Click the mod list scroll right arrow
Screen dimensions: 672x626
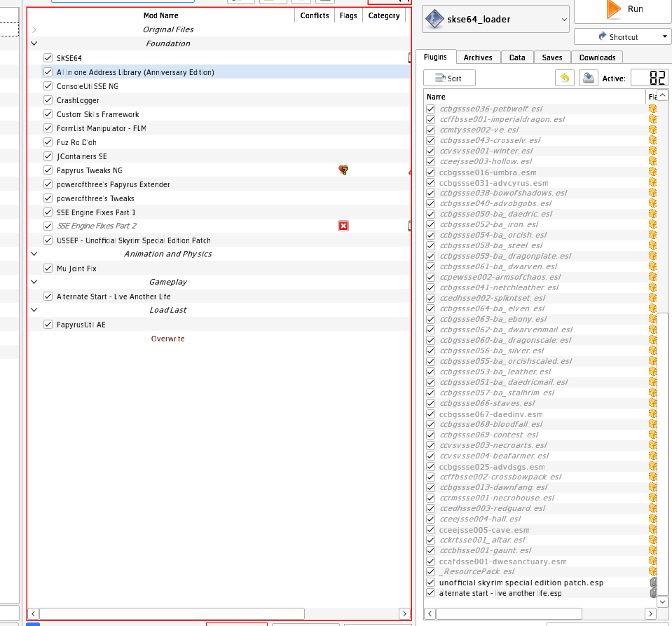pyautogui.click(x=404, y=613)
